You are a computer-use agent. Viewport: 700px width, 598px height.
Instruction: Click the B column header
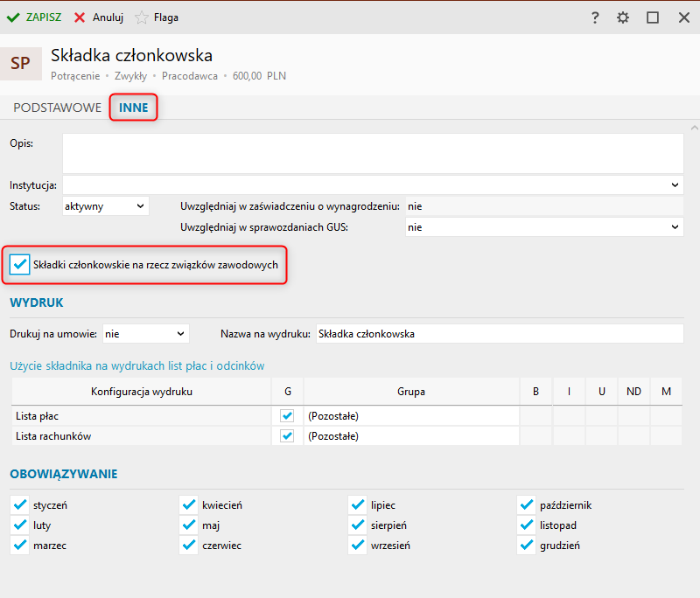[535, 391]
